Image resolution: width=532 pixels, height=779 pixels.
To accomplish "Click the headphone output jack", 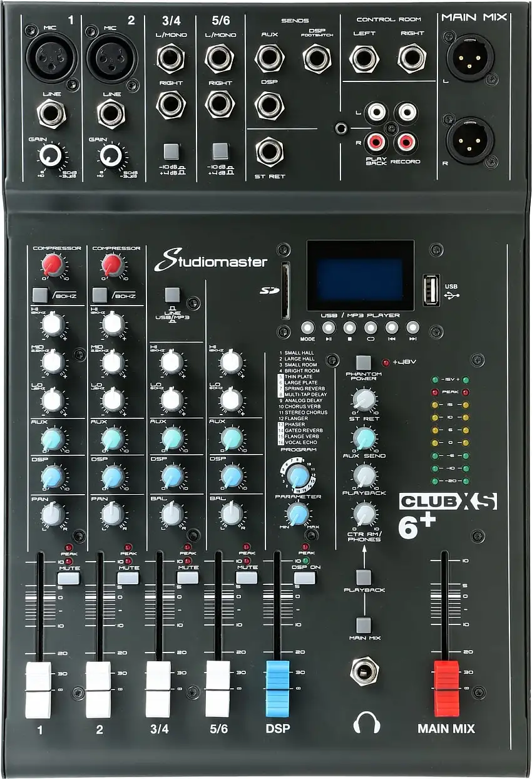I will point(364,673).
